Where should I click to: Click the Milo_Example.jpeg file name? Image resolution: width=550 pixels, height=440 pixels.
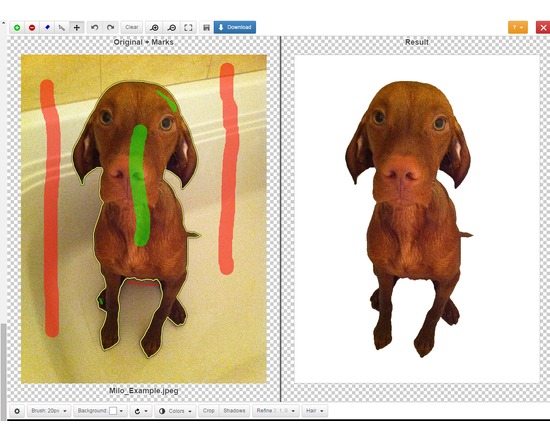[x=143, y=391]
